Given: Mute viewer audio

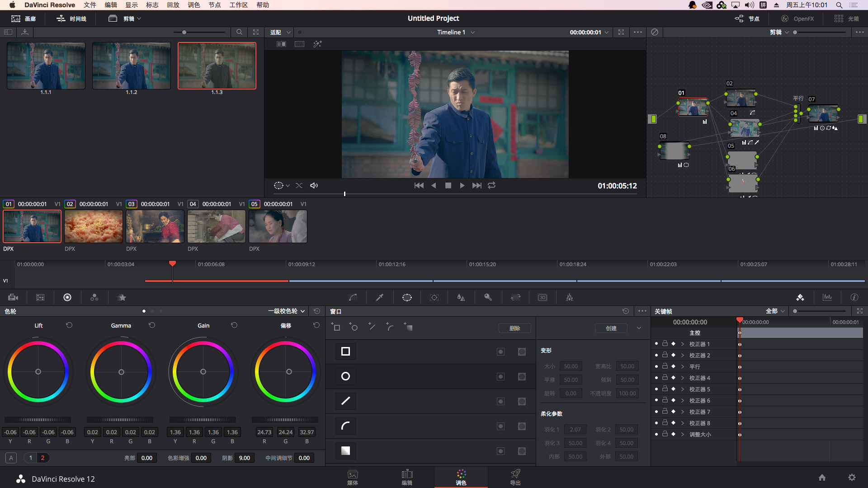Looking at the screenshot, I should [x=314, y=185].
